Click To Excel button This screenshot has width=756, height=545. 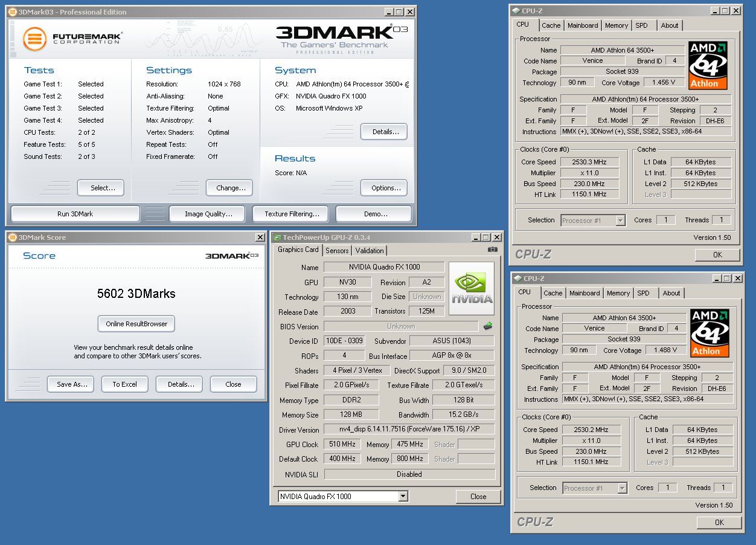tap(124, 384)
